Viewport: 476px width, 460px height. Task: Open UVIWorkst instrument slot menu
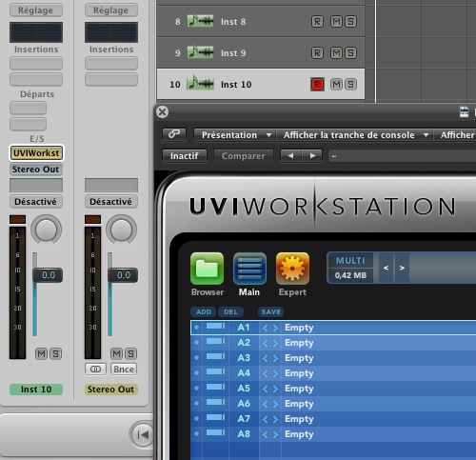click(36, 153)
